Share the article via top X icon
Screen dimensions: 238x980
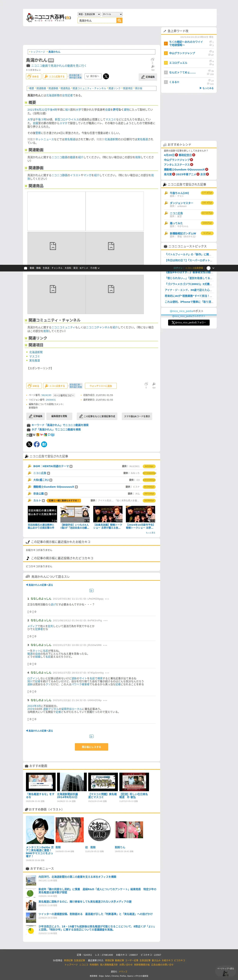(106, 77)
